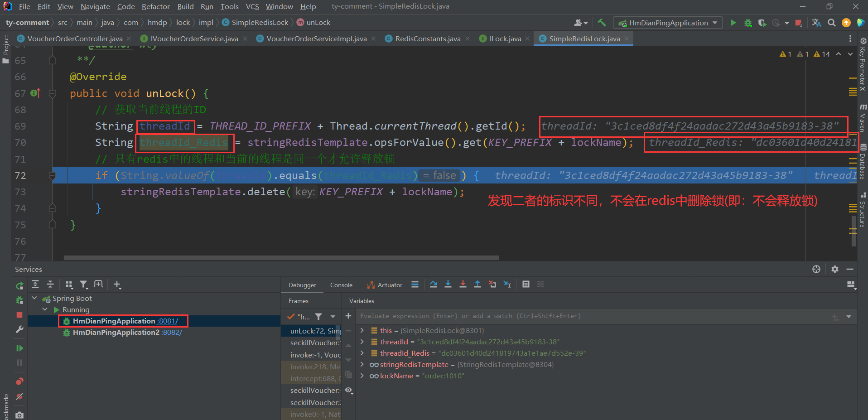Open in new tab services toolbar icon
868x420 pixels.
pyautogui.click(x=98, y=284)
